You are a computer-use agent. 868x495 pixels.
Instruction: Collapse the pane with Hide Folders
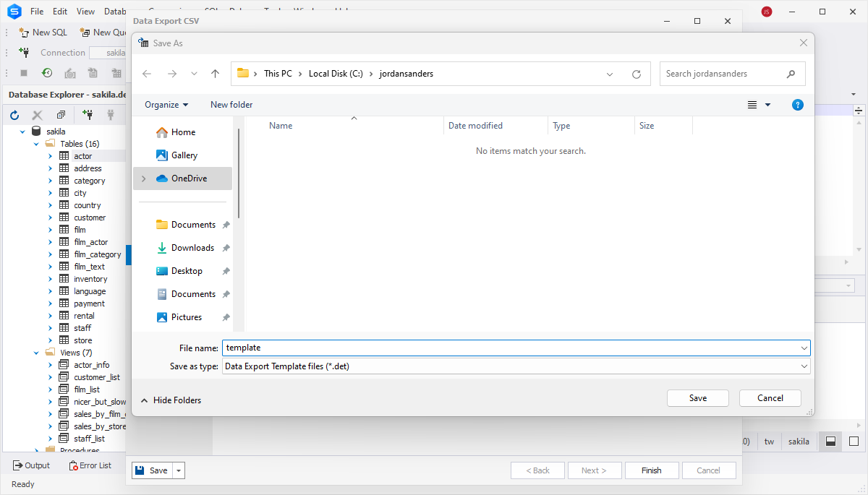click(171, 400)
